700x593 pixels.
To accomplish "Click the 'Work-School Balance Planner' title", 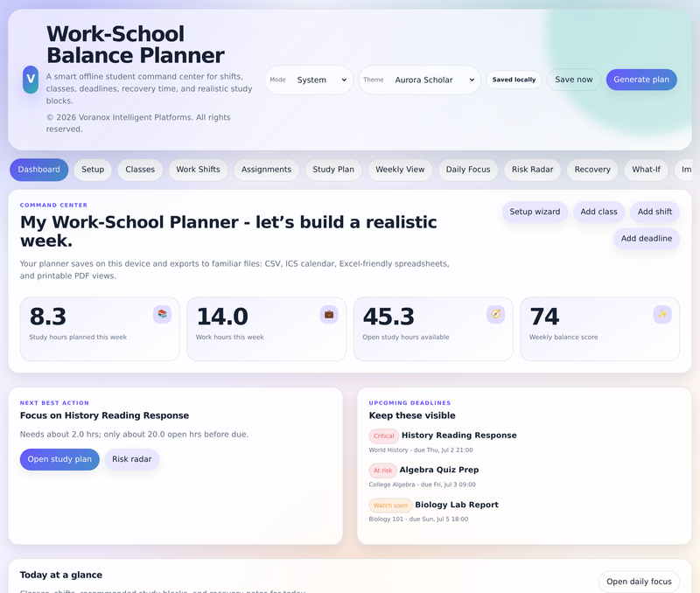I will tap(136, 45).
